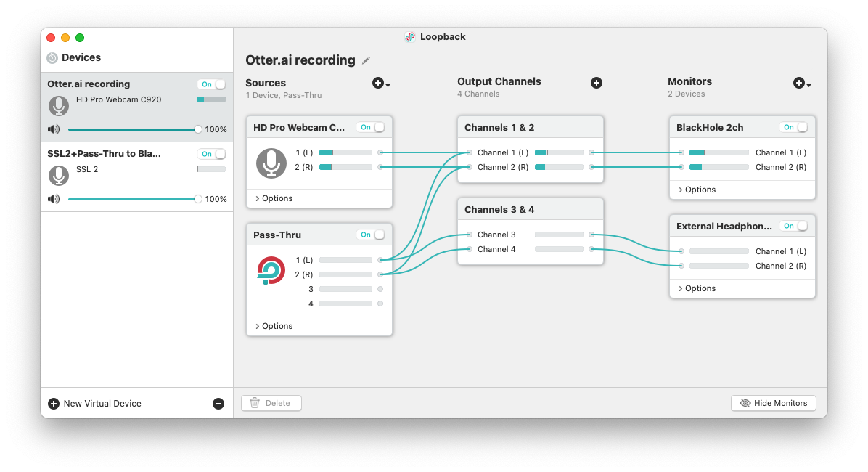The width and height of the screenshot is (868, 472).
Task: Toggle Otter.ai recording device On switch
Action: click(x=211, y=84)
